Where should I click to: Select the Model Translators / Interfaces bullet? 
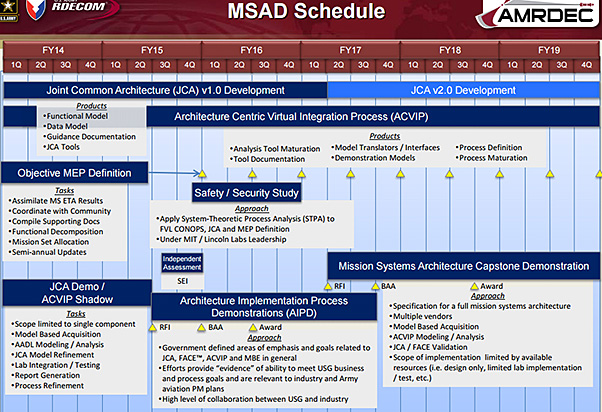[385, 147]
